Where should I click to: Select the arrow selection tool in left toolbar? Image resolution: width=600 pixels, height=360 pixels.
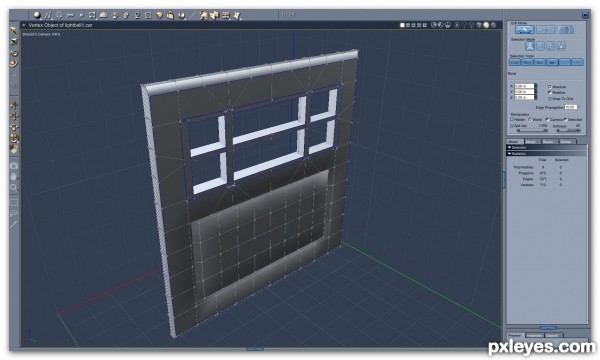[13, 30]
